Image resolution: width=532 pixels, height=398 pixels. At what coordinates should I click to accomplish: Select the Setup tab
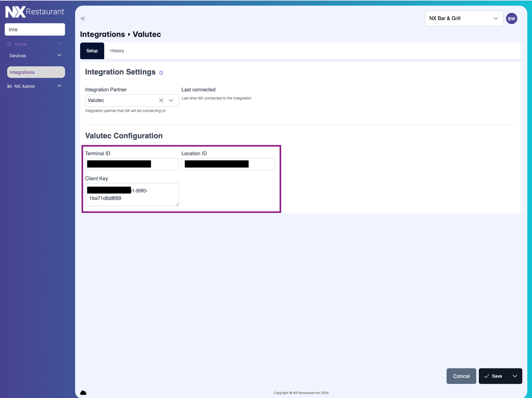pos(92,51)
